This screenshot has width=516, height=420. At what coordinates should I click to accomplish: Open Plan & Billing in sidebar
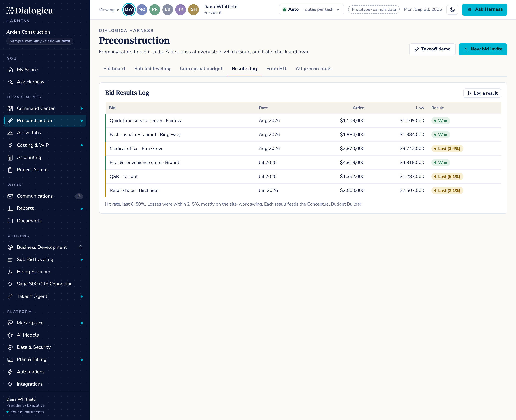(45, 359)
